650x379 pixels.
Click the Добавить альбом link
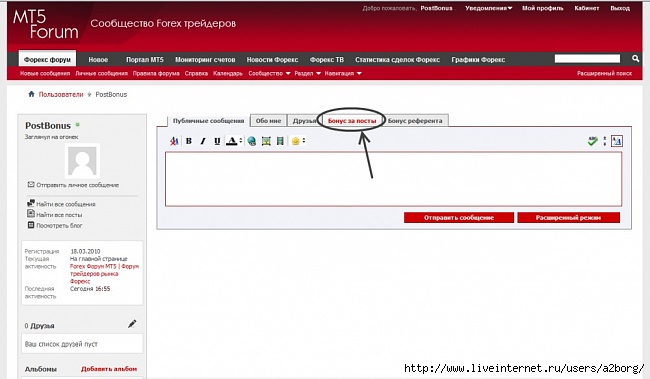point(109,369)
